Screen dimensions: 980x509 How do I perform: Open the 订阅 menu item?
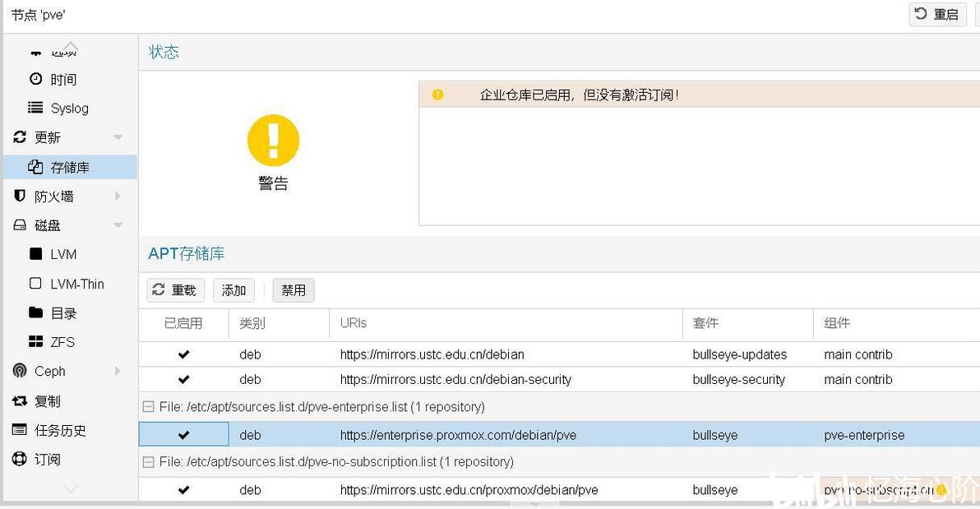click(70, 460)
